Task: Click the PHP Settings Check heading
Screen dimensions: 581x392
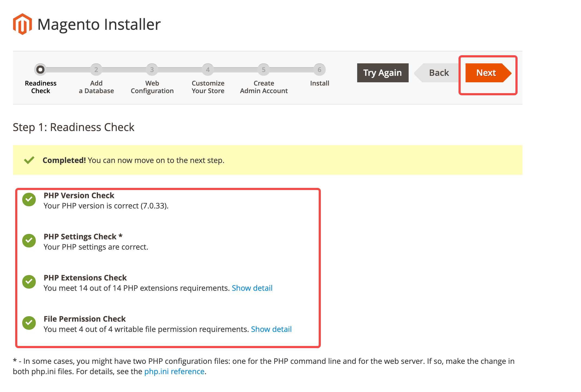Action: pyautogui.click(x=83, y=237)
